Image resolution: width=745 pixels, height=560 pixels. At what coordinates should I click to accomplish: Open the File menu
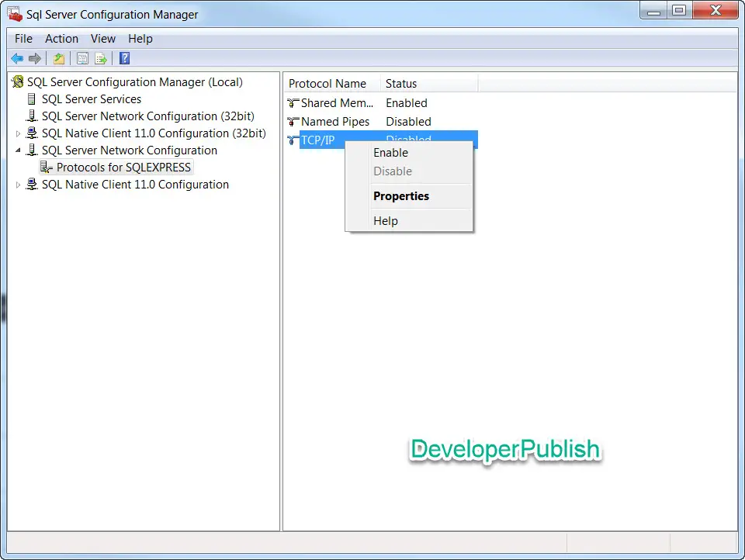point(24,39)
